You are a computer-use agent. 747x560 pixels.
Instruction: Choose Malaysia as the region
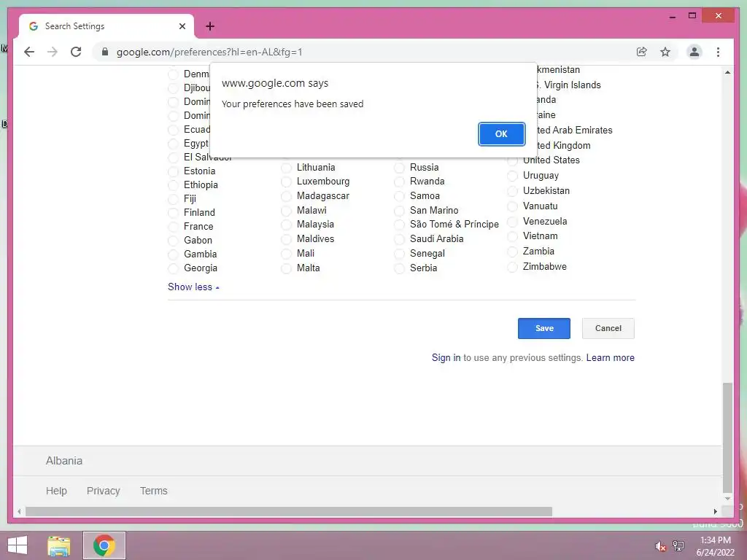point(286,225)
